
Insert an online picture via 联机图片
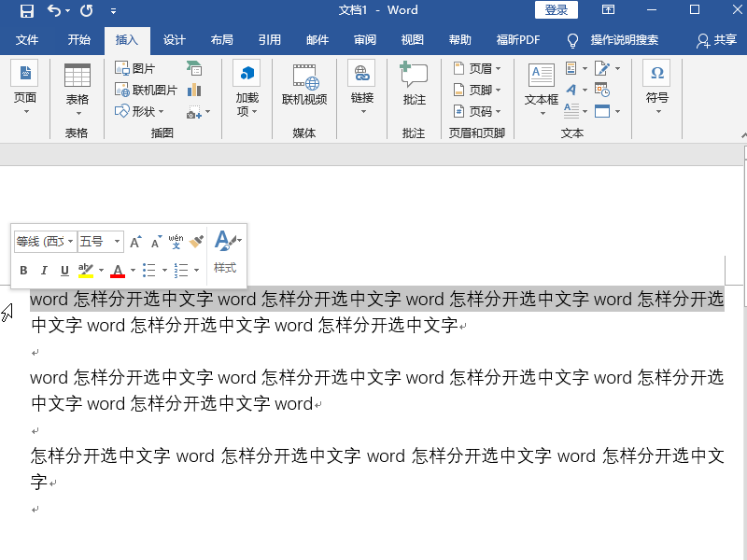coord(147,90)
